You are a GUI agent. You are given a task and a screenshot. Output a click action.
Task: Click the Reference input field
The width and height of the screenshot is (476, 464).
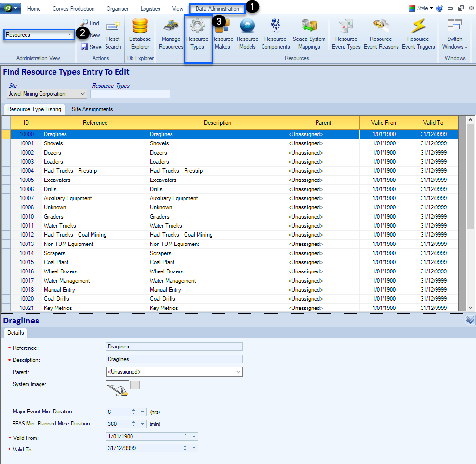coord(174,347)
